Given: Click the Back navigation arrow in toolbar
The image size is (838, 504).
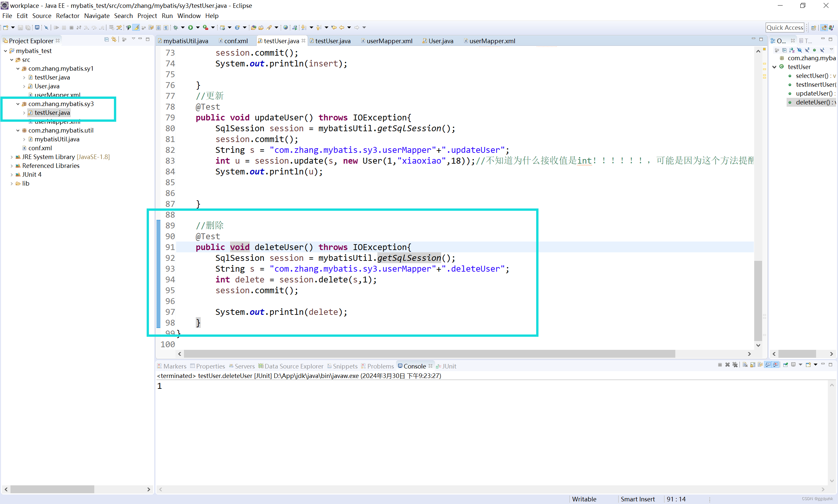Looking at the screenshot, I should tap(342, 27).
